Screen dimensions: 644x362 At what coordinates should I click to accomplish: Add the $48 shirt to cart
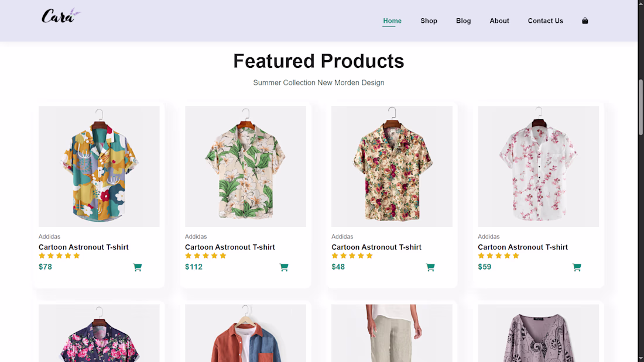tap(430, 267)
